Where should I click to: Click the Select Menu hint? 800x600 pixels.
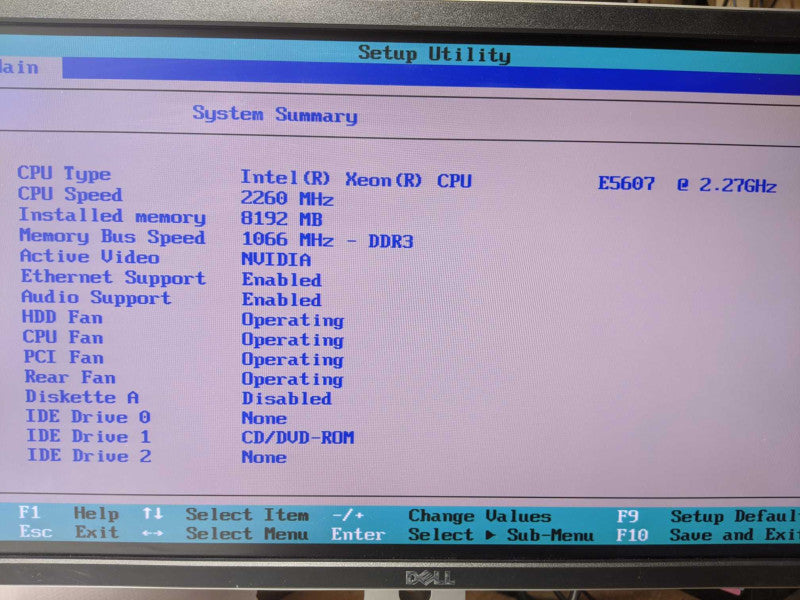247,534
